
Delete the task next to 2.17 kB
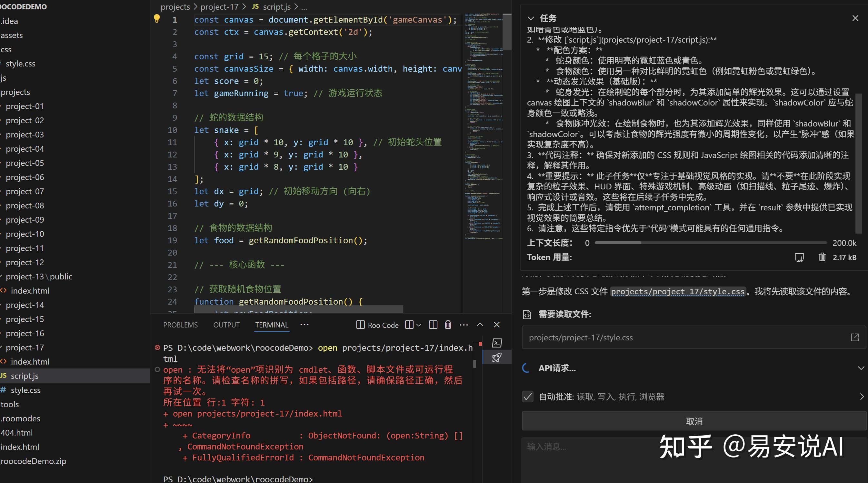point(822,257)
